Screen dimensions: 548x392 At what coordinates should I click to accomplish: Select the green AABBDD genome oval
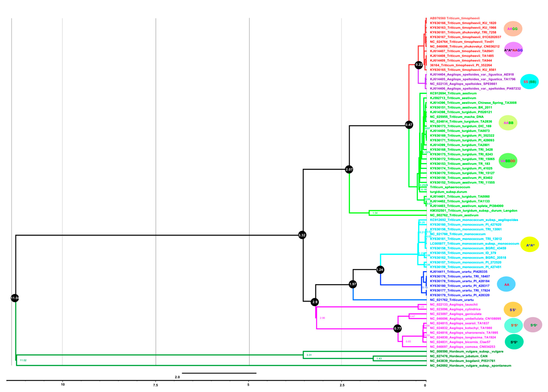pos(508,161)
